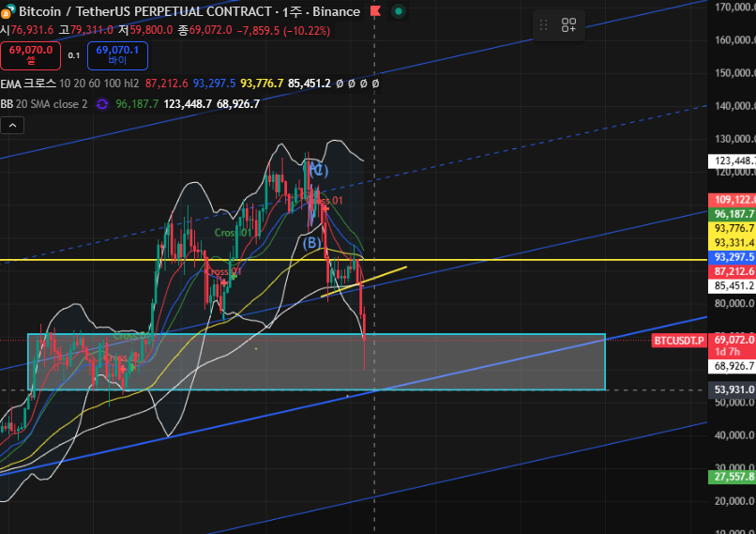Click the red flag icon beside Binance
Screen dimensions: 756x534
(375, 11)
